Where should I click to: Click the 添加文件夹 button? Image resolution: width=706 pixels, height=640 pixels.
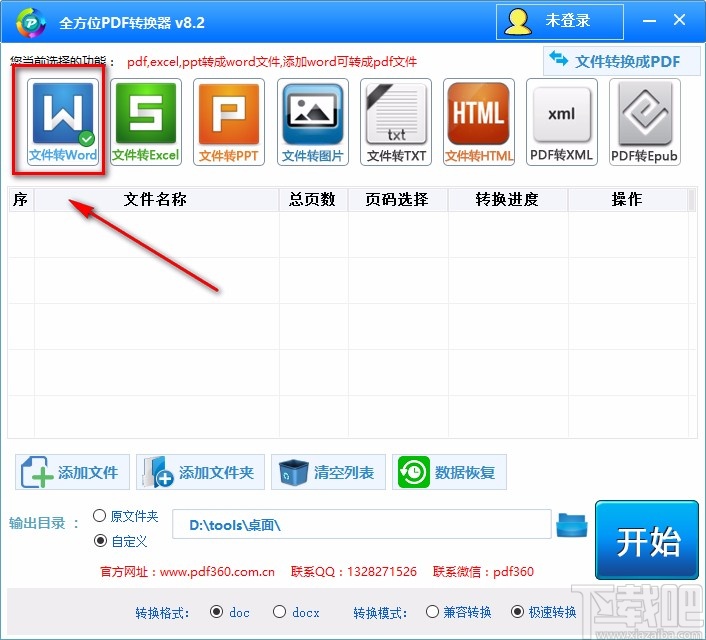coord(200,472)
